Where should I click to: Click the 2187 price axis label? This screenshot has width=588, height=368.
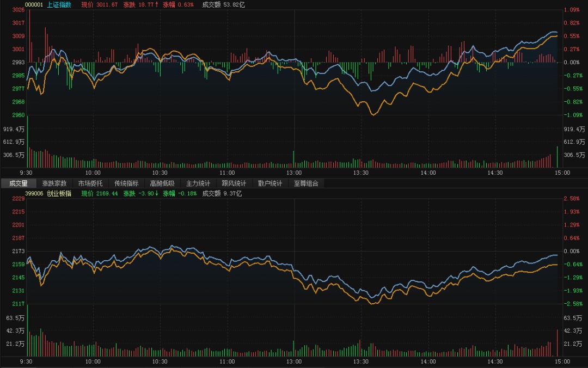pyautogui.click(x=19, y=238)
